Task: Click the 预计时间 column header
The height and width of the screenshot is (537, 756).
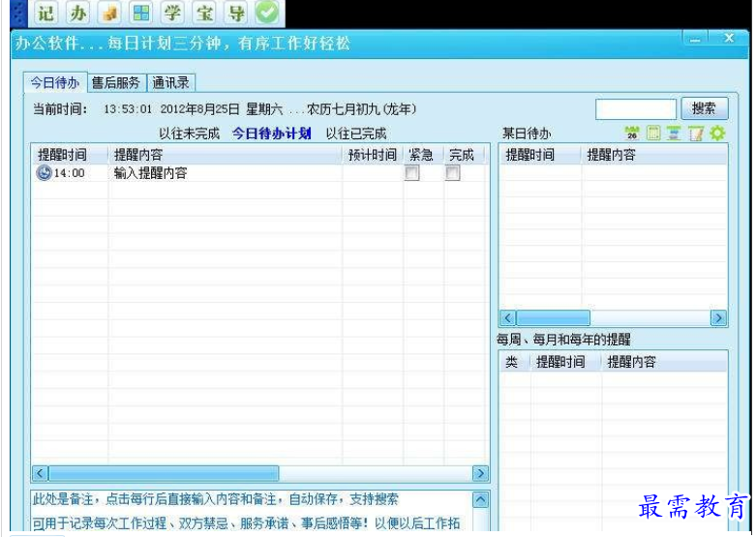Action: [373, 155]
